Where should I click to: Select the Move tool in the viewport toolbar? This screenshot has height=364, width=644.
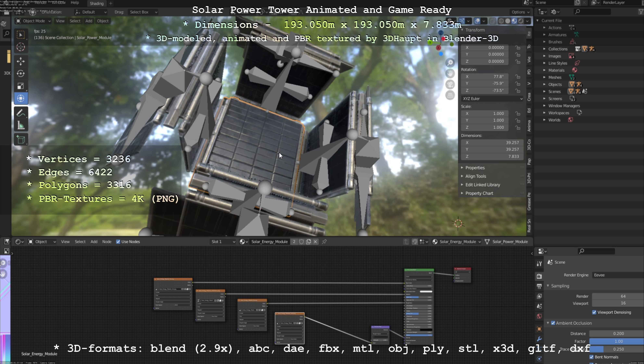(20, 61)
